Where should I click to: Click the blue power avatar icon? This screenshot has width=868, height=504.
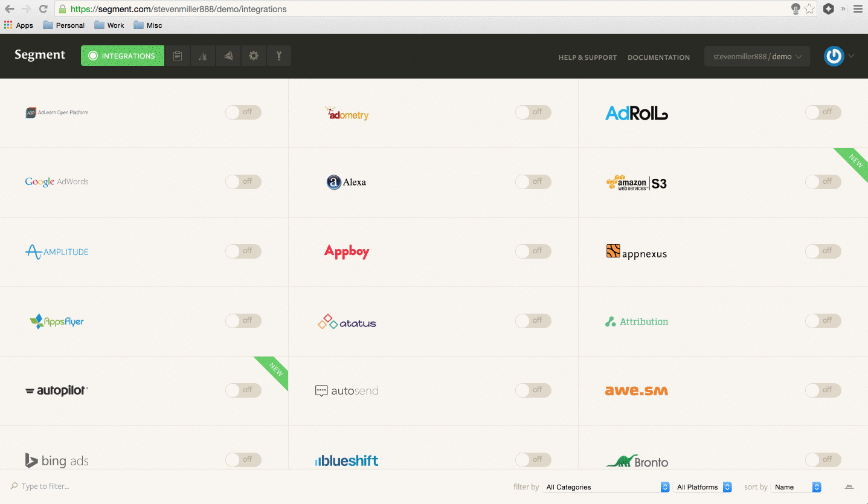[834, 56]
